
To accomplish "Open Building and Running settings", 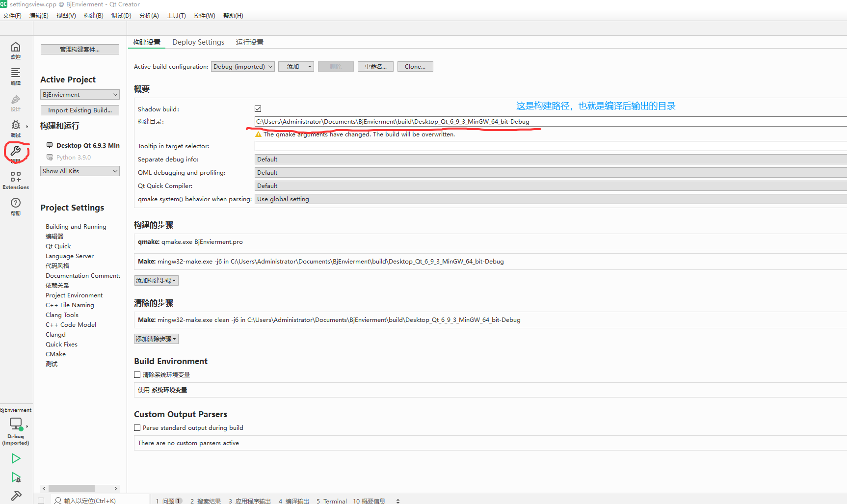I will point(76,227).
